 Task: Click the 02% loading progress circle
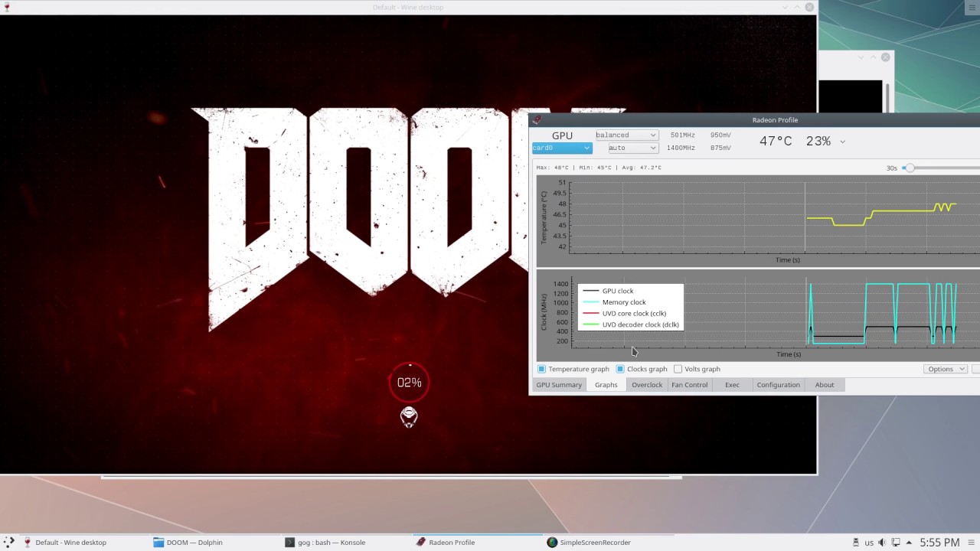[x=409, y=382]
